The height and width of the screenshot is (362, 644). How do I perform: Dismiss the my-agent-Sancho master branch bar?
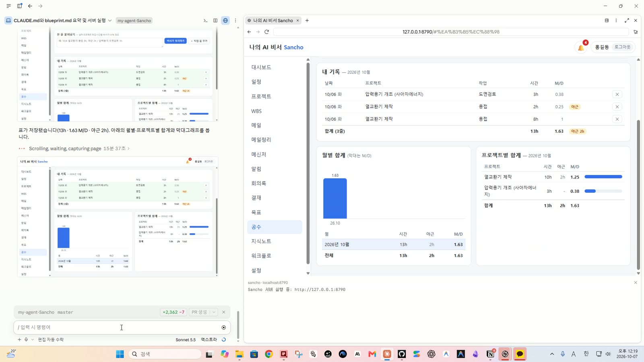(x=224, y=312)
